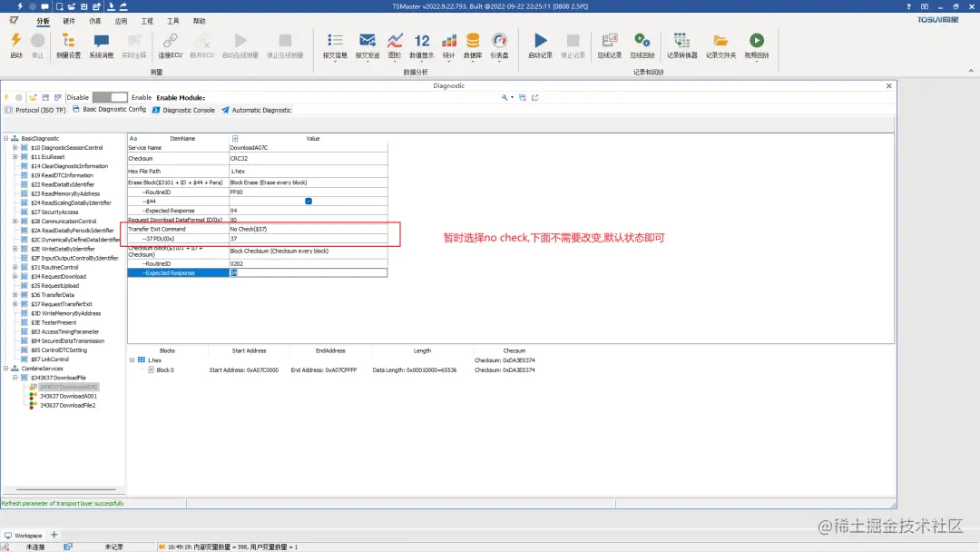Viewport: 980px width, 552px height.
Task: Click the Aa text filter icon
Action: pyautogui.click(x=133, y=138)
